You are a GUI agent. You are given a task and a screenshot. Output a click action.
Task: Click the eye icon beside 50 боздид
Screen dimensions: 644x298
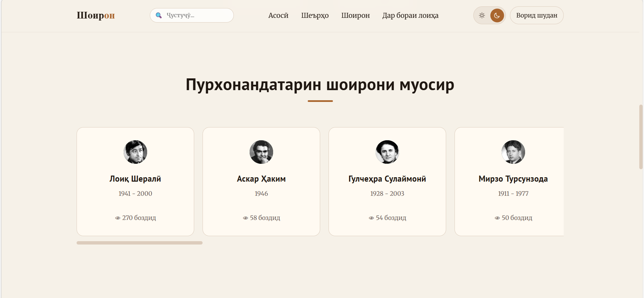[497, 218]
